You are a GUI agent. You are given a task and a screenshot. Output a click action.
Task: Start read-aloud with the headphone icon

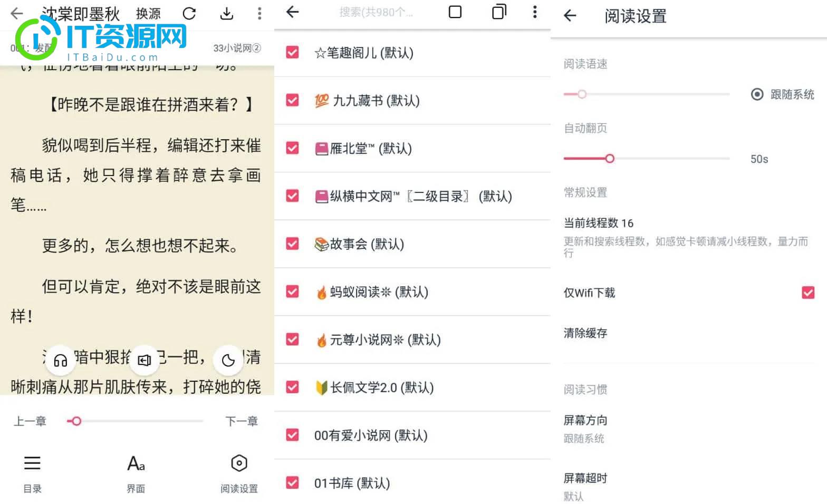click(x=61, y=361)
